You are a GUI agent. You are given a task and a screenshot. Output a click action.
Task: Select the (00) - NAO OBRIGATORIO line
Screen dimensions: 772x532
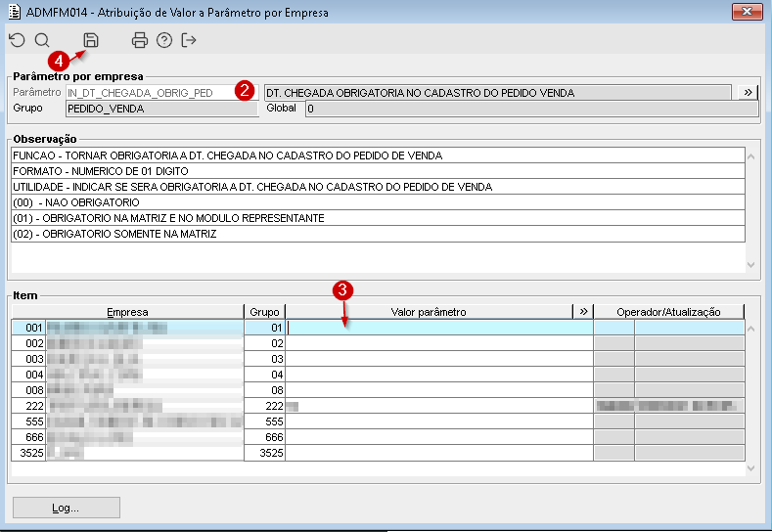[x=378, y=202]
